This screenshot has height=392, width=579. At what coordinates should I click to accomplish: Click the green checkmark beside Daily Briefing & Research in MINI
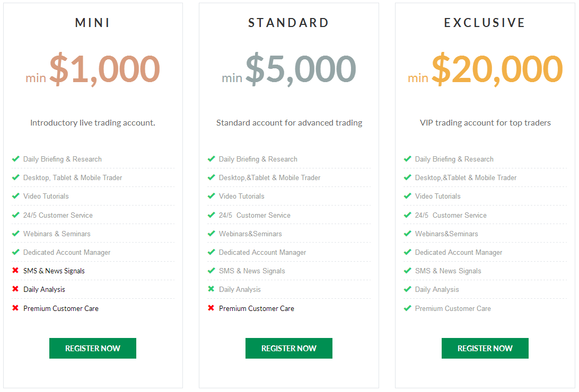point(15,159)
